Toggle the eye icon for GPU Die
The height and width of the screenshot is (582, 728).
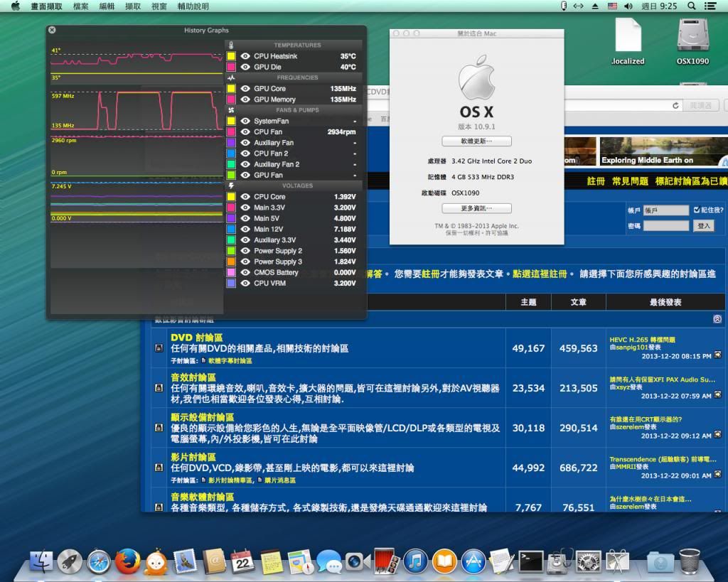245,67
